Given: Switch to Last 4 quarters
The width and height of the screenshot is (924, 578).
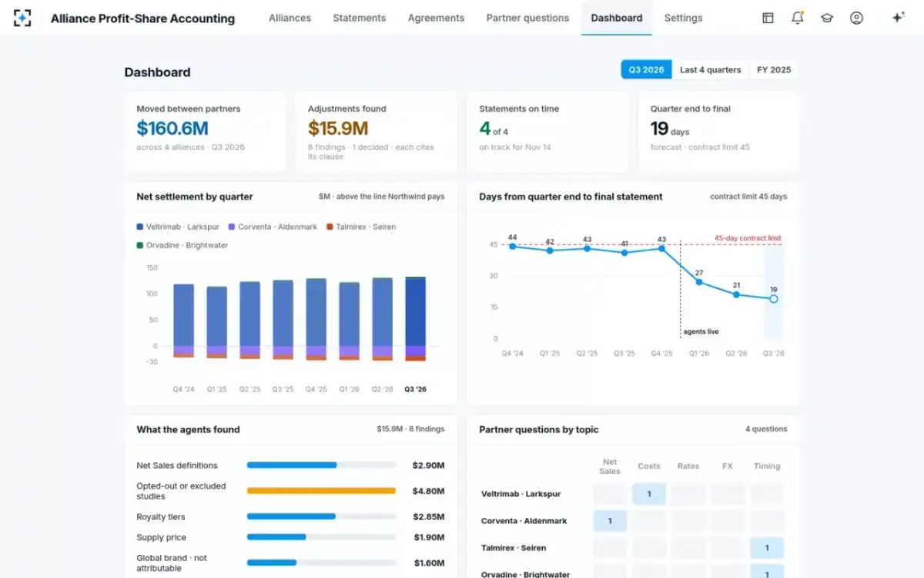Looking at the screenshot, I should [710, 69].
